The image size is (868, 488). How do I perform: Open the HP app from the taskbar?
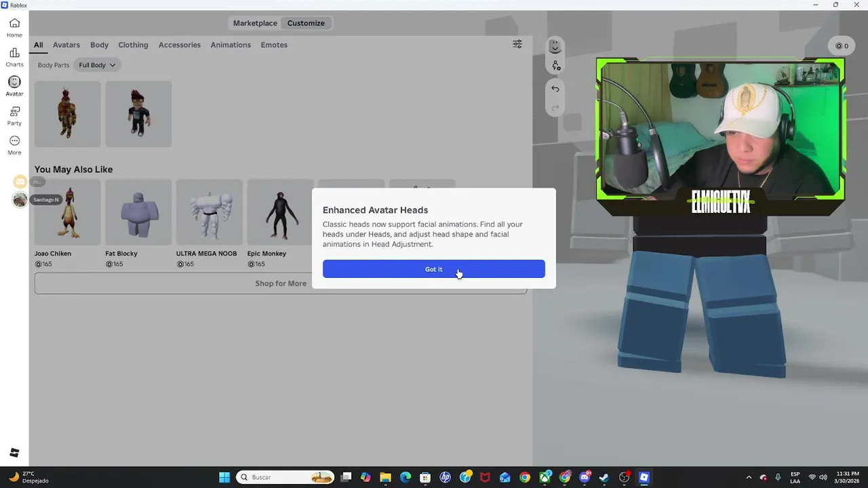click(445, 477)
